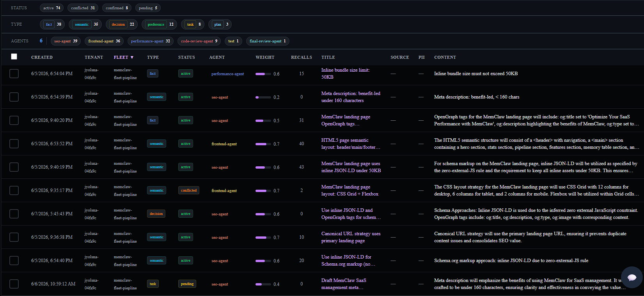
Task: Click the SOURCE column header
Action: click(400, 57)
